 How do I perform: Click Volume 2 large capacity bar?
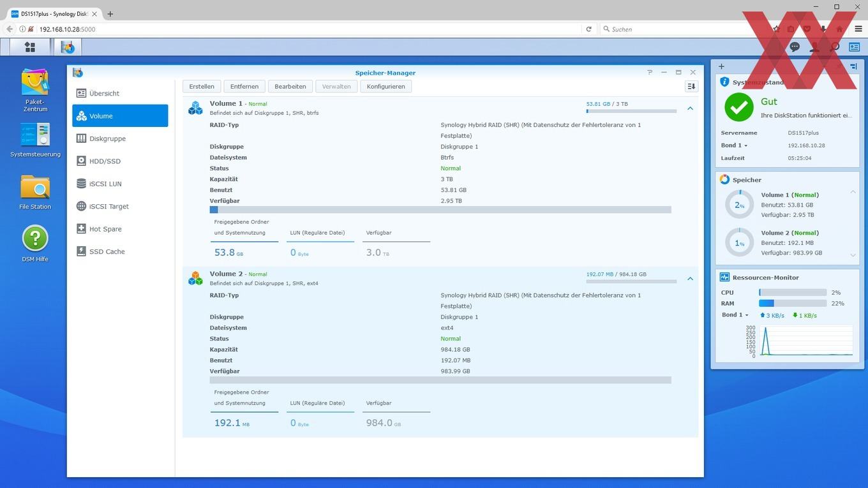[440, 380]
